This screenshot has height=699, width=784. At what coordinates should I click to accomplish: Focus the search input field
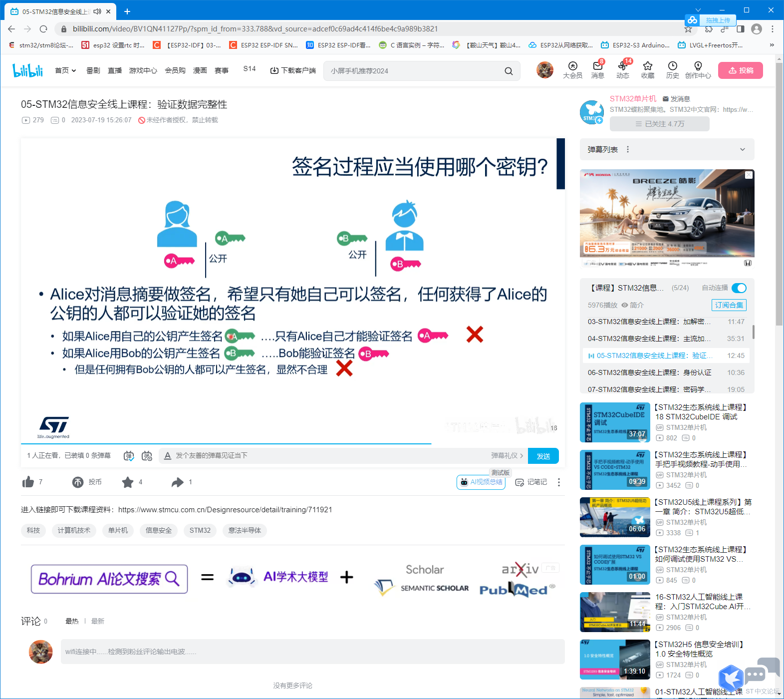414,71
